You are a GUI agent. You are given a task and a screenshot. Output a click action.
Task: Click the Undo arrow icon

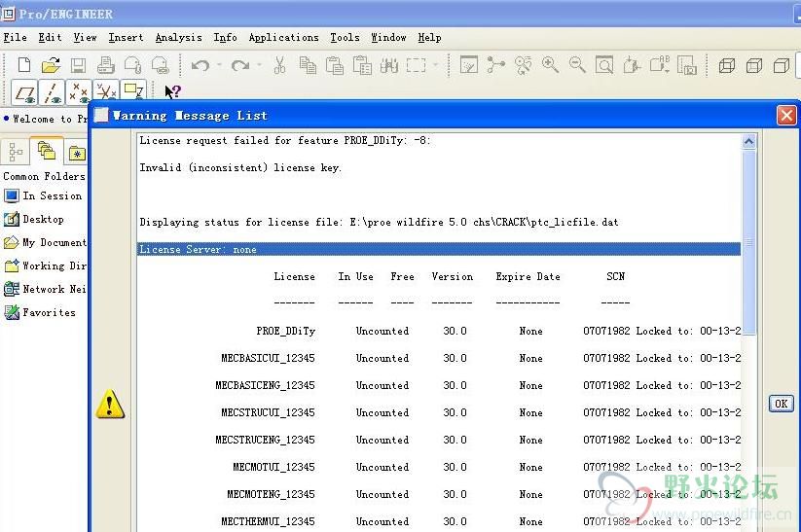200,65
